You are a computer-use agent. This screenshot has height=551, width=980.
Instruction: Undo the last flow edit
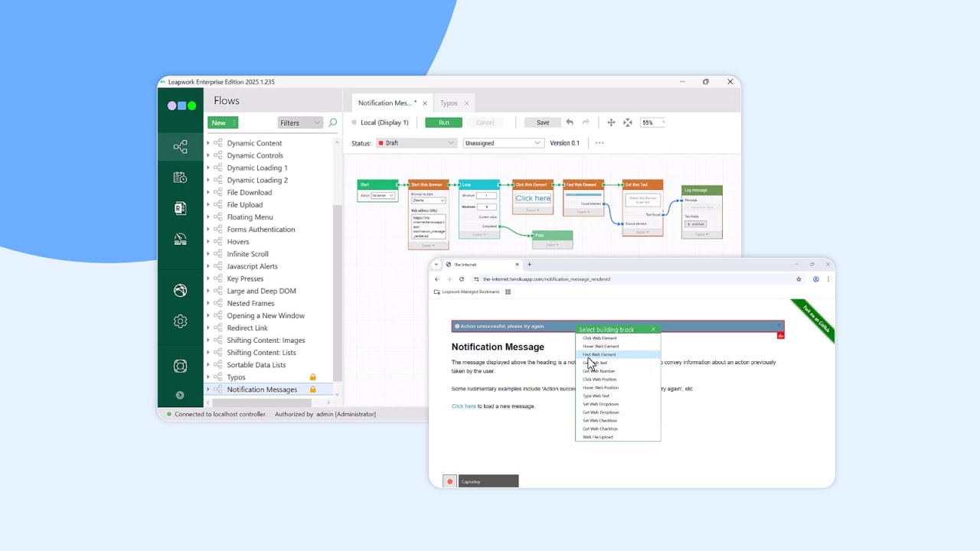569,122
